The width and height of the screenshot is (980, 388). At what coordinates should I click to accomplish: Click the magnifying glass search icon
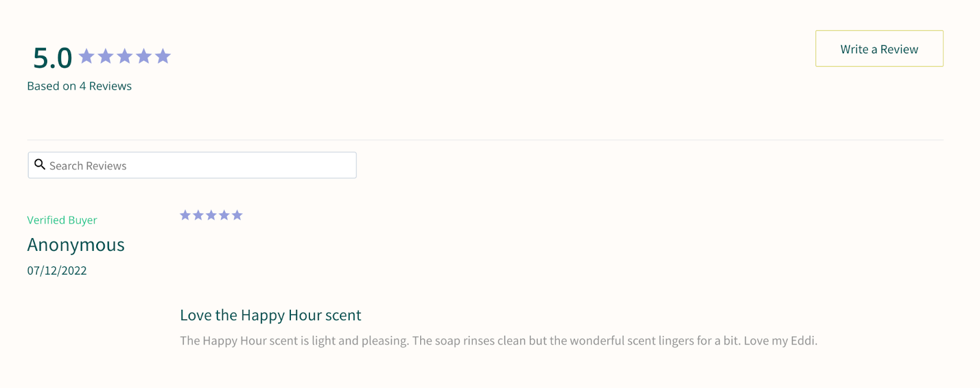40,165
